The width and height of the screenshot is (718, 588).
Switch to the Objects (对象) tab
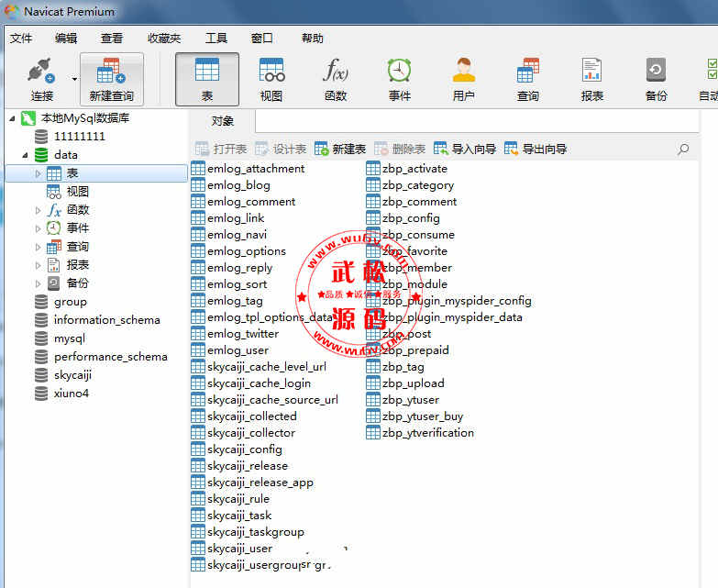tap(223, 121)
